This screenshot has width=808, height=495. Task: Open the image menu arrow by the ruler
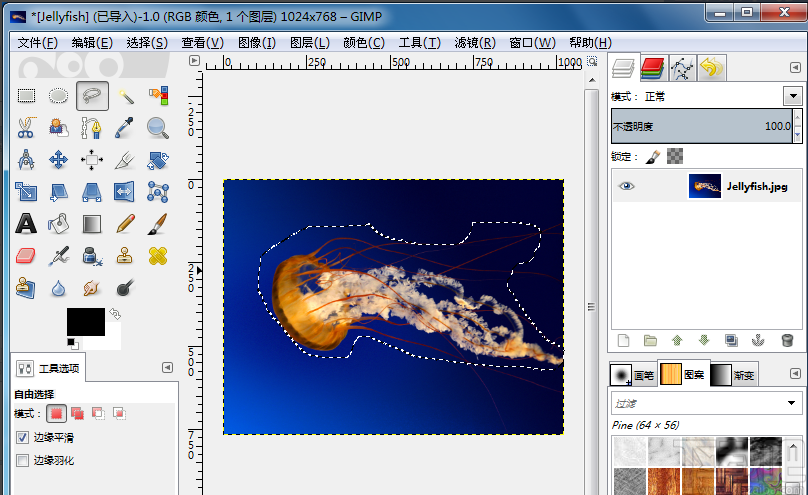194,61
